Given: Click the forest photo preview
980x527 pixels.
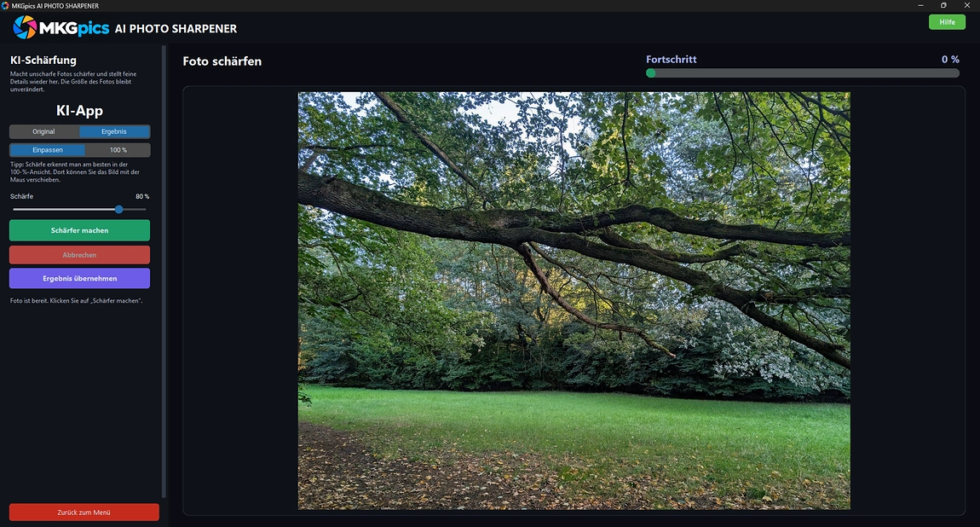Looking at the screenshot, I should pyautogui.click(x=574, y=301).
